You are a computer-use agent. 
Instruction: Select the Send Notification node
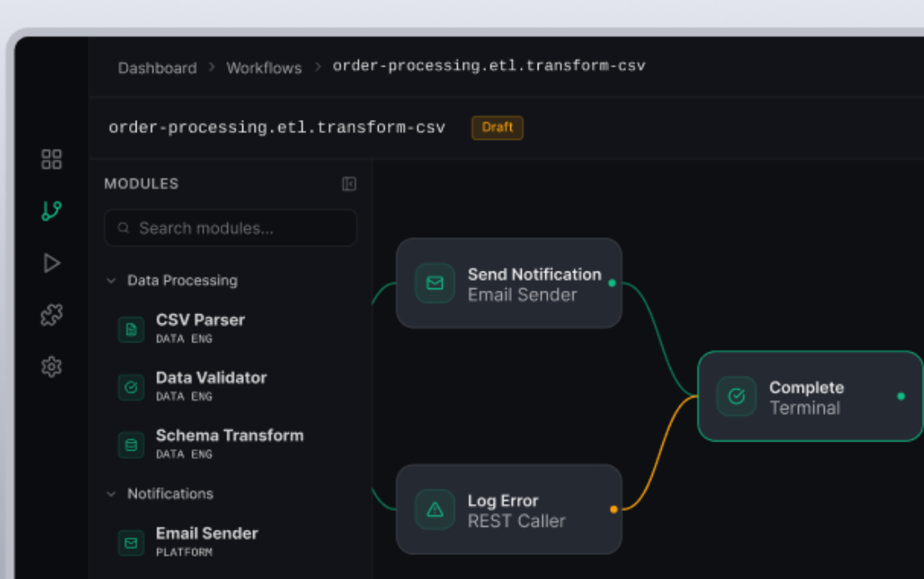509,283
